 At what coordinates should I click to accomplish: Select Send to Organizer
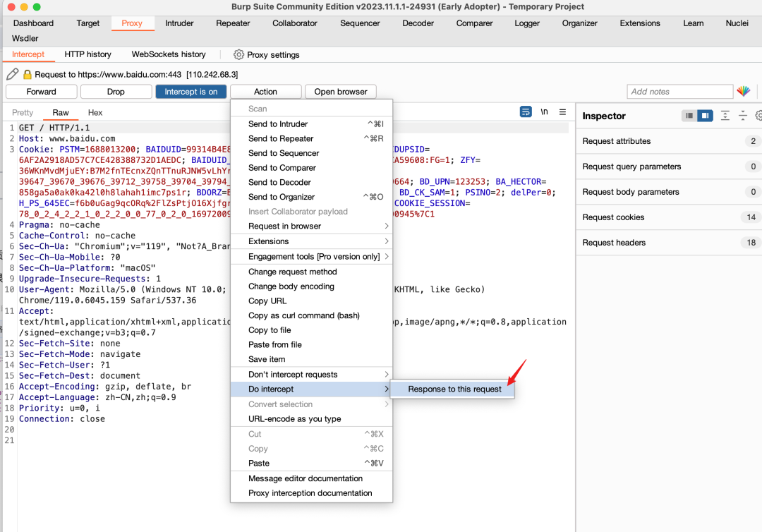pyautogui.click(x=312, y=197)
